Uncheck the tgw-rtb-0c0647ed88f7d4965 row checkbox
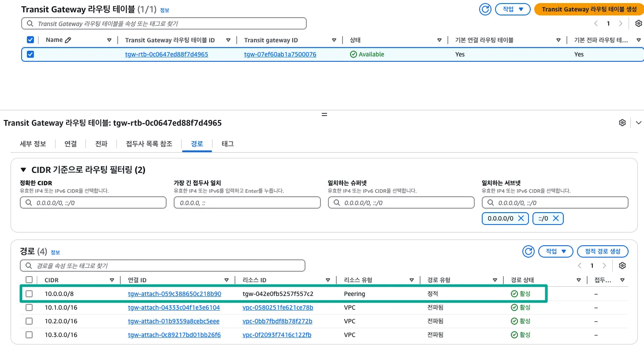This screenshot has width=644, height=352. point(30,54)
